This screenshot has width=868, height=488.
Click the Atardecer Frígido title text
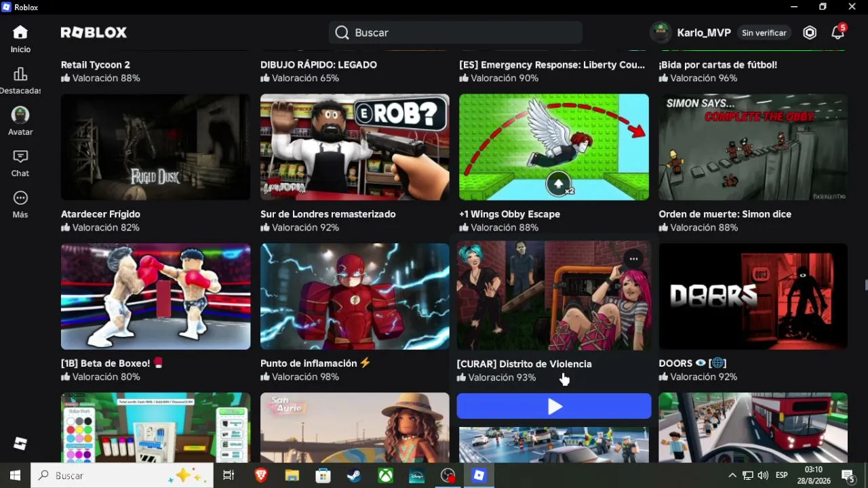point(100,213)
